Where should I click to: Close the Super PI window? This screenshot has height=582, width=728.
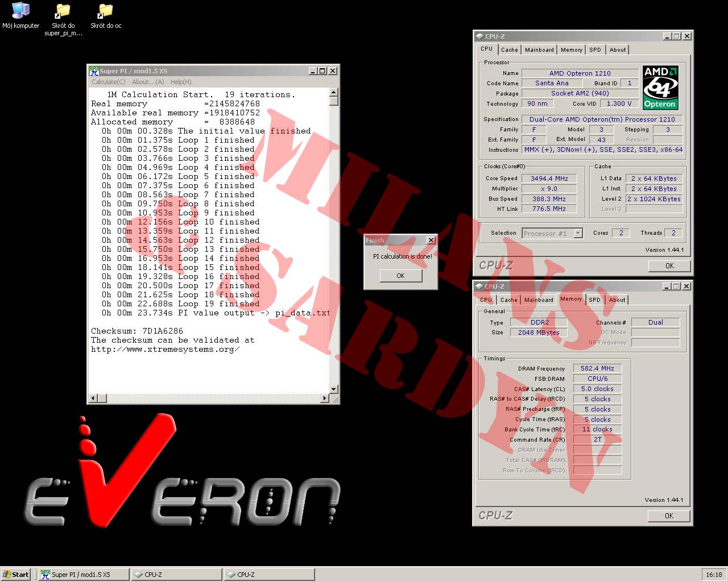333,71
